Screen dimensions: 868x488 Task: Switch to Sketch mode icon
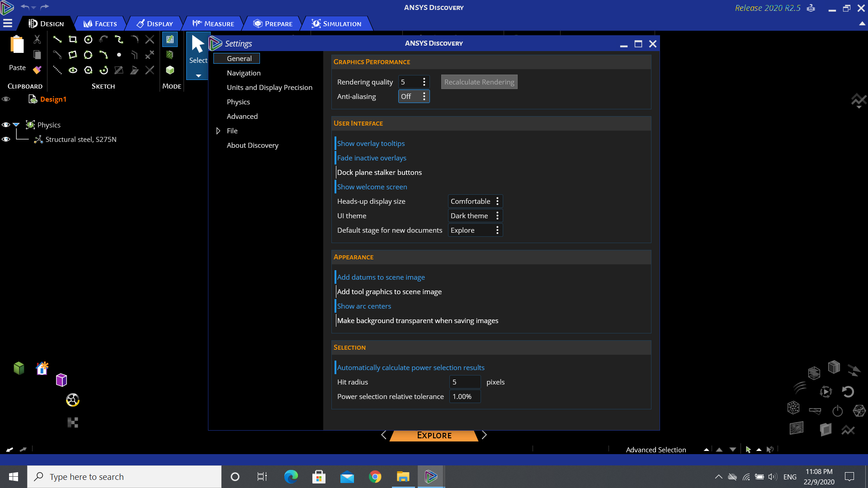[170, 40]
